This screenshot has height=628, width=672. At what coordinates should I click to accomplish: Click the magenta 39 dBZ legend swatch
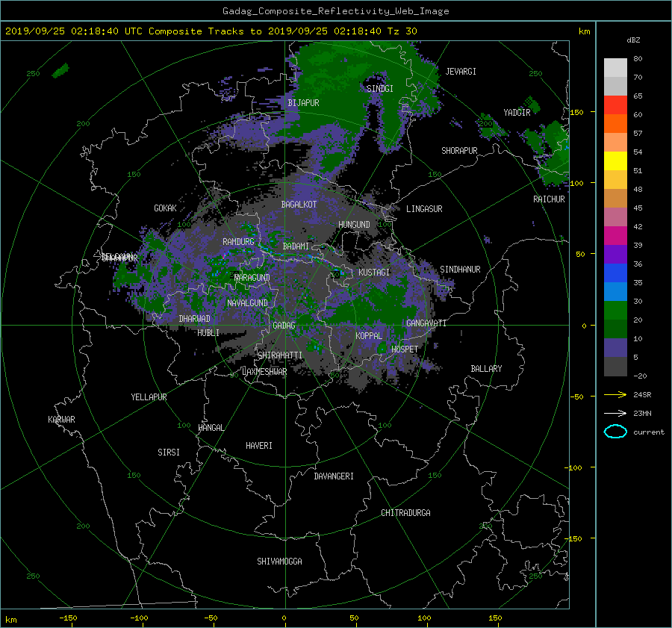tap(615, 235)
